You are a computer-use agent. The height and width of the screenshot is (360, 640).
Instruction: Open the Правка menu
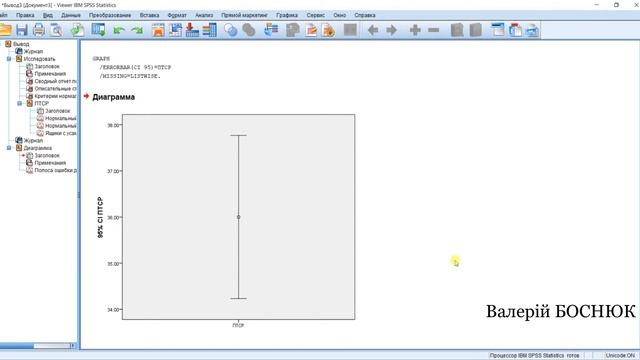pyautogui.click(x=25, y=15)
